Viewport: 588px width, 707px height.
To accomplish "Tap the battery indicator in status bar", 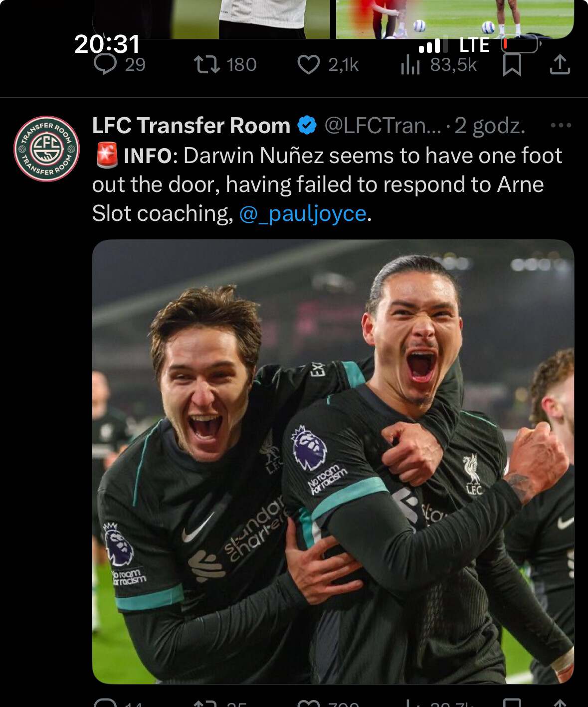I will pos(521,44).
